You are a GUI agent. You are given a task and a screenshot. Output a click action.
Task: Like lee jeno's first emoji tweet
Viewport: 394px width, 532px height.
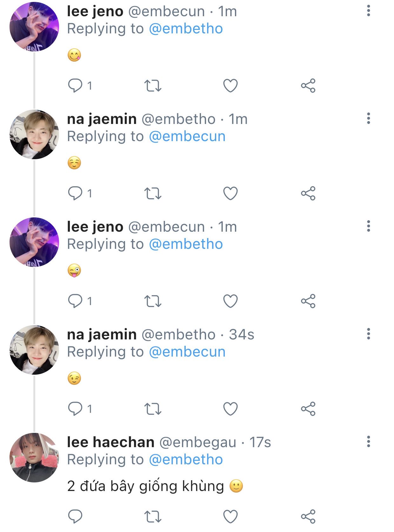tap(230, 86)
